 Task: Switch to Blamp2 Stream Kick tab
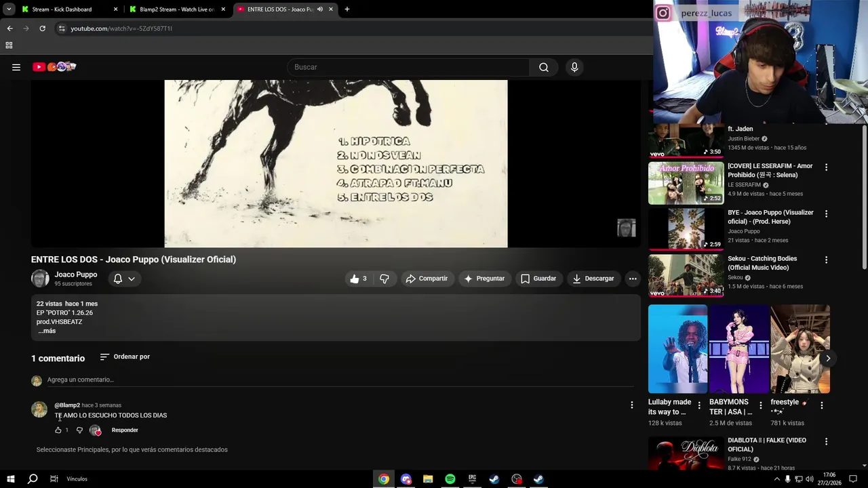(177, 9)
